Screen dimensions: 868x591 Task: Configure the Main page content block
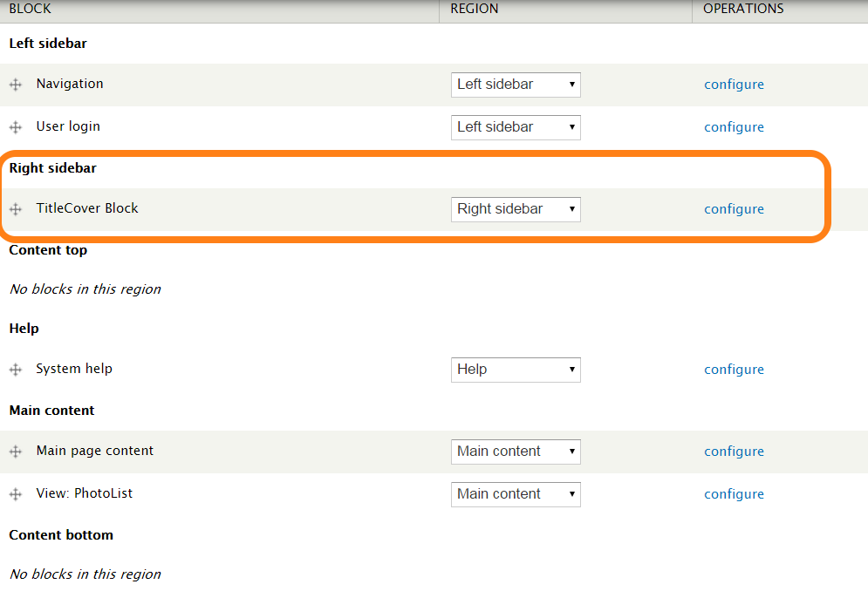click(734, 451)
